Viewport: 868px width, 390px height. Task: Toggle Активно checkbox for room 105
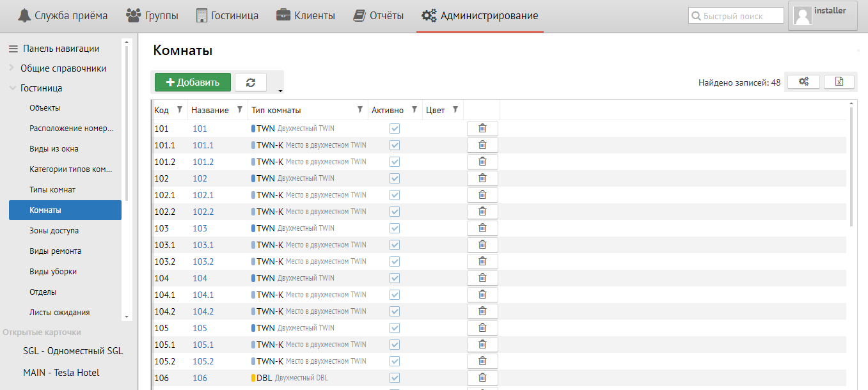395,328
